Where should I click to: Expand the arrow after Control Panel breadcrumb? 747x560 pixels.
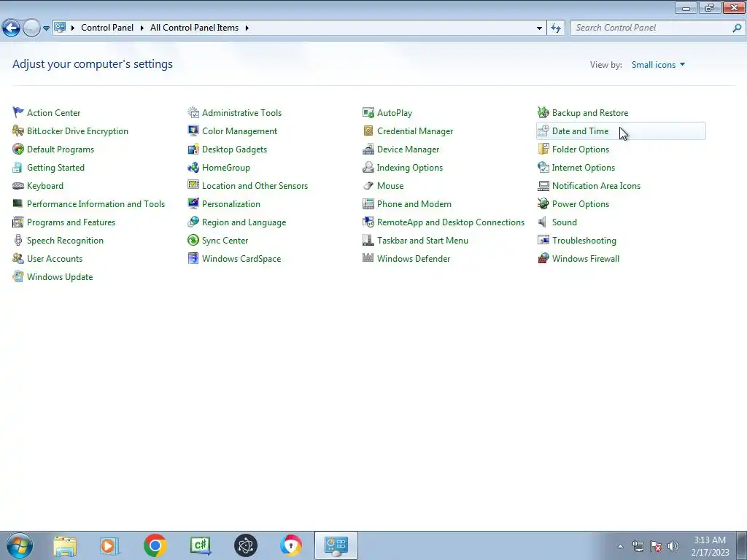pyautogui.click(x=142, y=28)
